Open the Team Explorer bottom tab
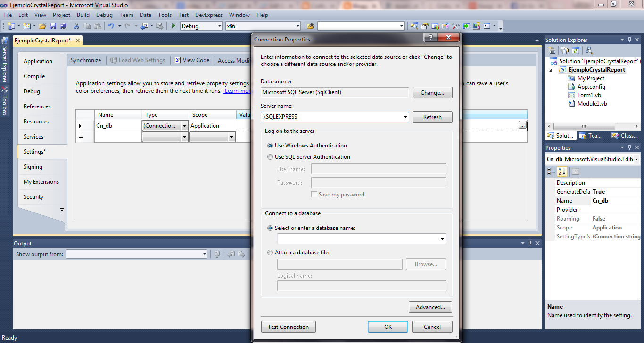644x343 pixels. pyautogui.click(x=591, y=136)
